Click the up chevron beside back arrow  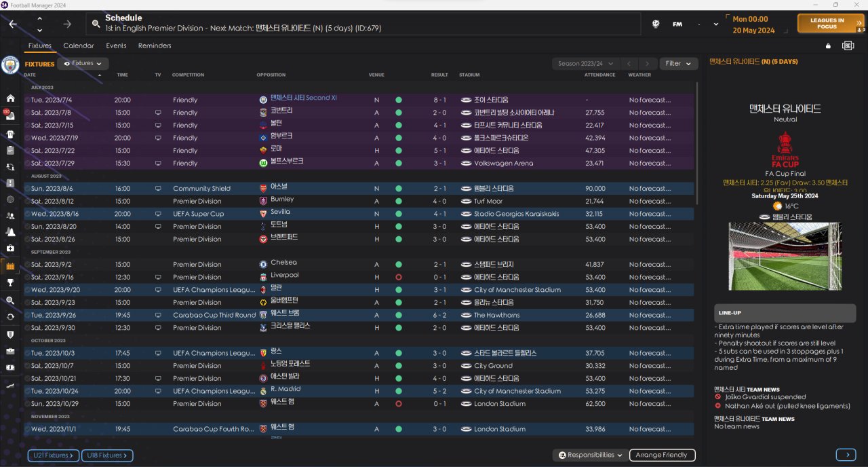click(39, 18)
